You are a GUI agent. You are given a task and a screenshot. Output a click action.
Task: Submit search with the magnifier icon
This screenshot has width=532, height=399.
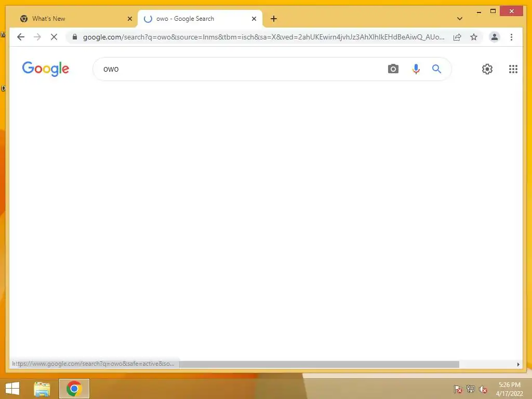click(x=436, y=69)
